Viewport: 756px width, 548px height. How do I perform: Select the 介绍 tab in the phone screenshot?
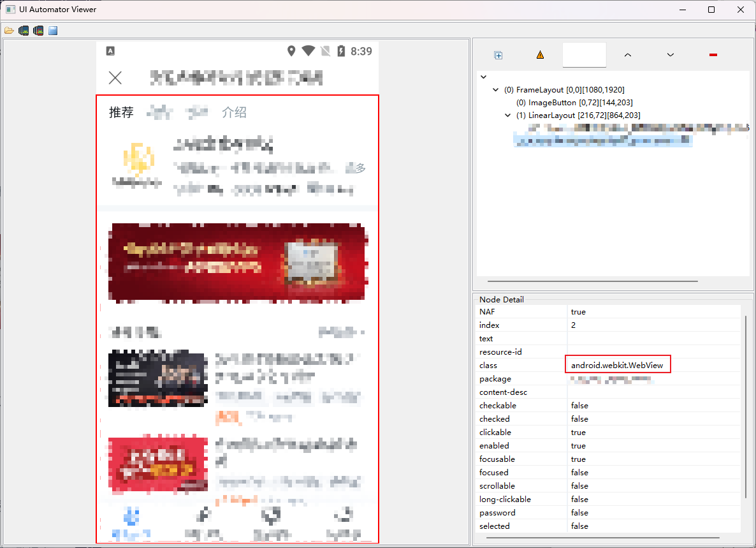235,112
